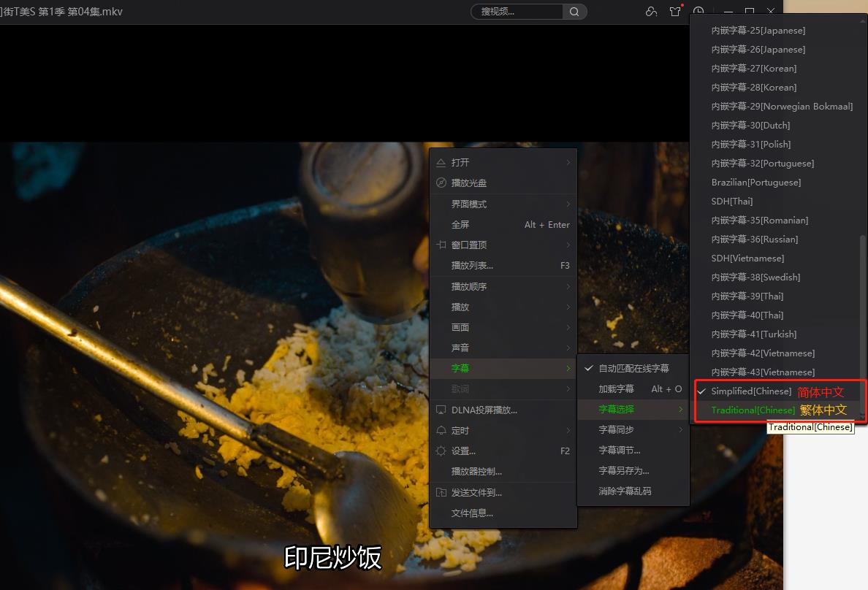Open DLNA投屏播放 screen-cast entry
868x590 pixels.
pyautogui.click(x=503, y=410)
